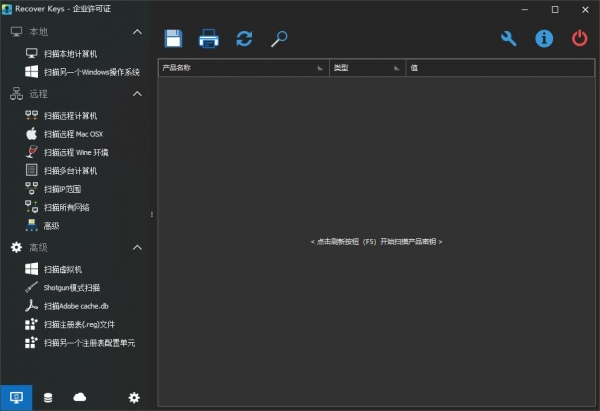Select 扫描远程 Mac OSX

72,134
